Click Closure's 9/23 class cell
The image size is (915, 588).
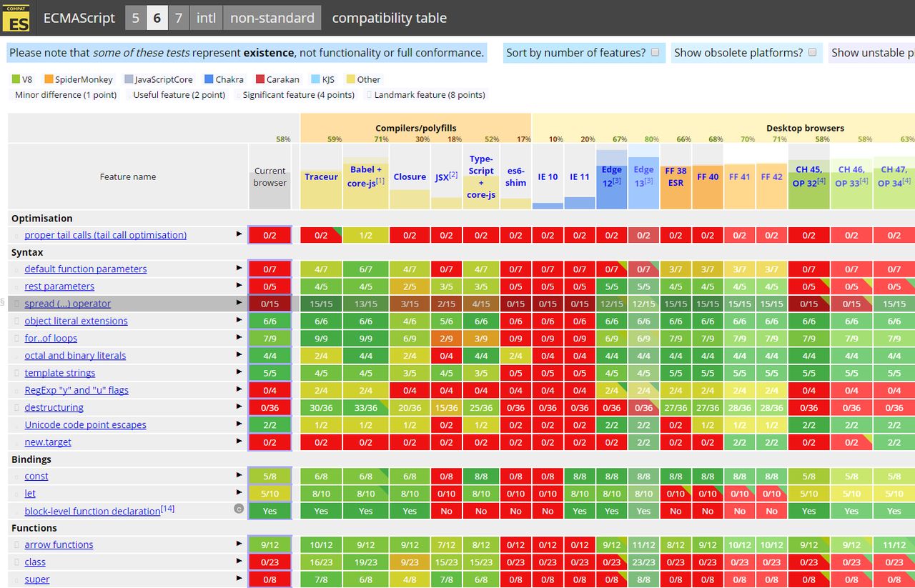410,562
